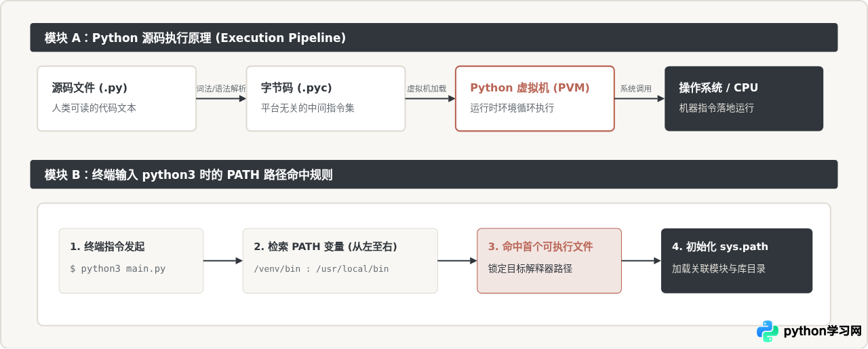Select the 1. 终端指令发起 step
The height and width of the screenshot is (349, 868).
tap(131, 261)
